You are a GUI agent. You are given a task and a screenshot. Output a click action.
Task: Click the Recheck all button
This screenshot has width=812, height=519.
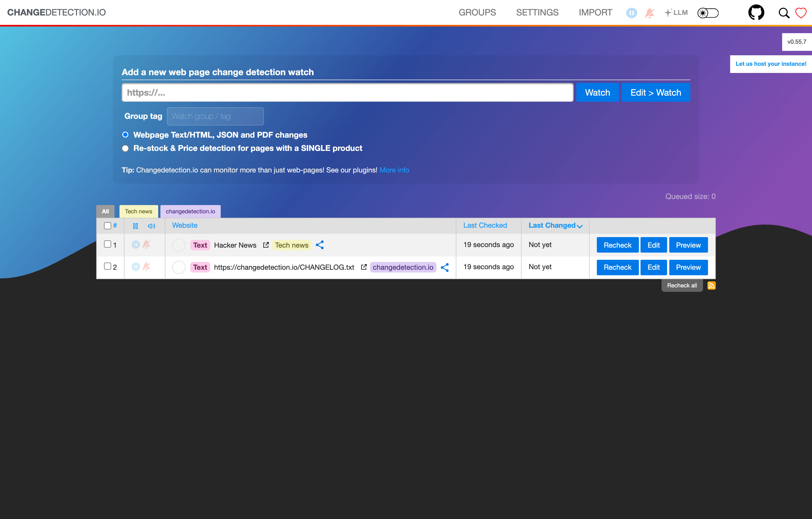click(682, 285)
